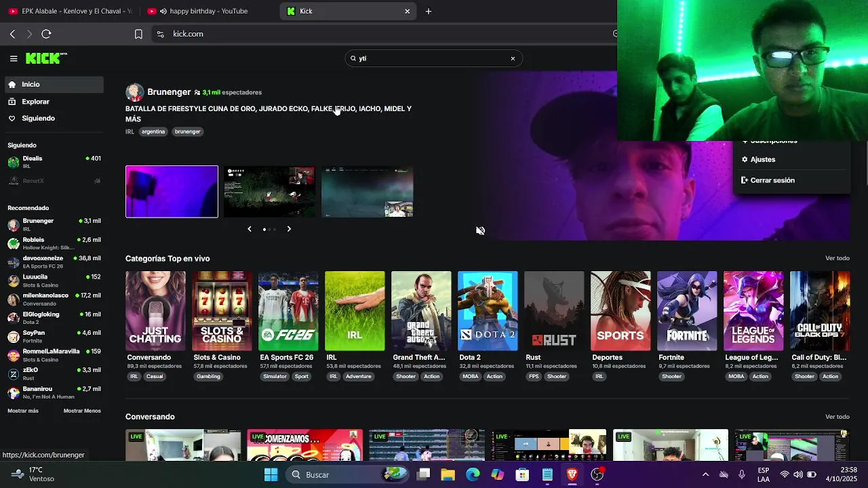The height and width of the screenshot is (488, 868).
Task: Switch to EPK Alabale browser tab
Action: coord(70,11)
